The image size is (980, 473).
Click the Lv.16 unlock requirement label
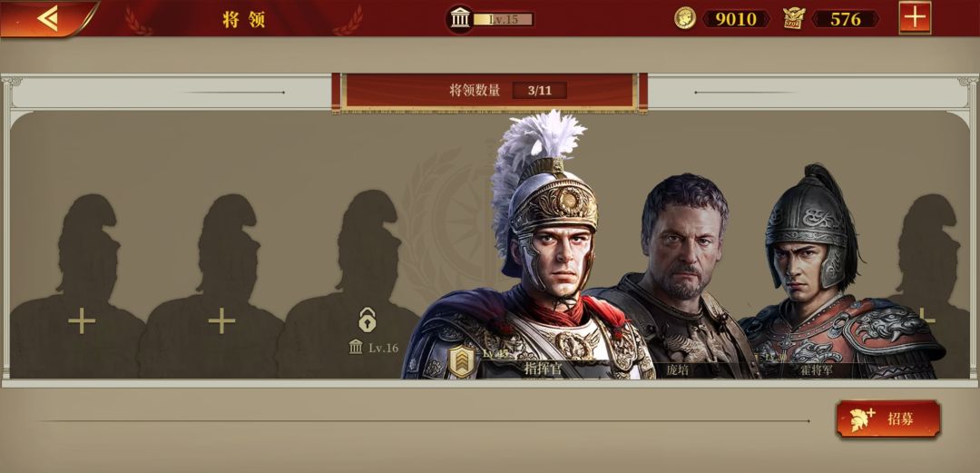(374, 347)
